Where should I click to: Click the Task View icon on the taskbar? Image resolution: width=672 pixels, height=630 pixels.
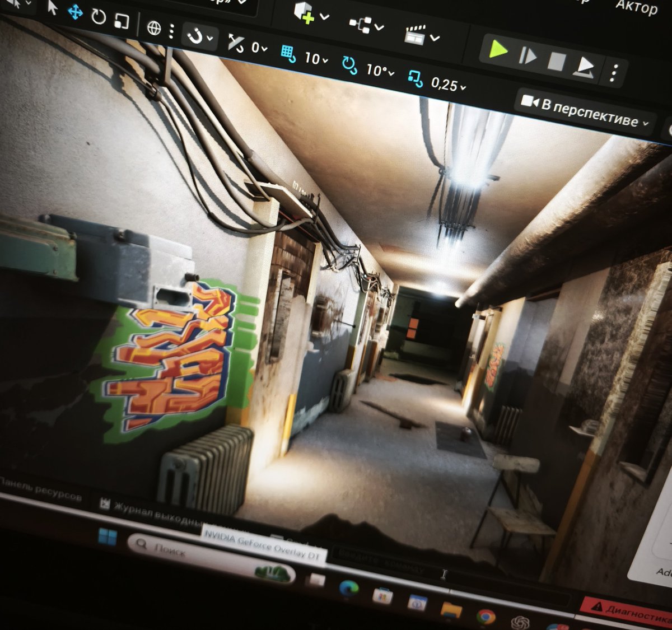317,580
